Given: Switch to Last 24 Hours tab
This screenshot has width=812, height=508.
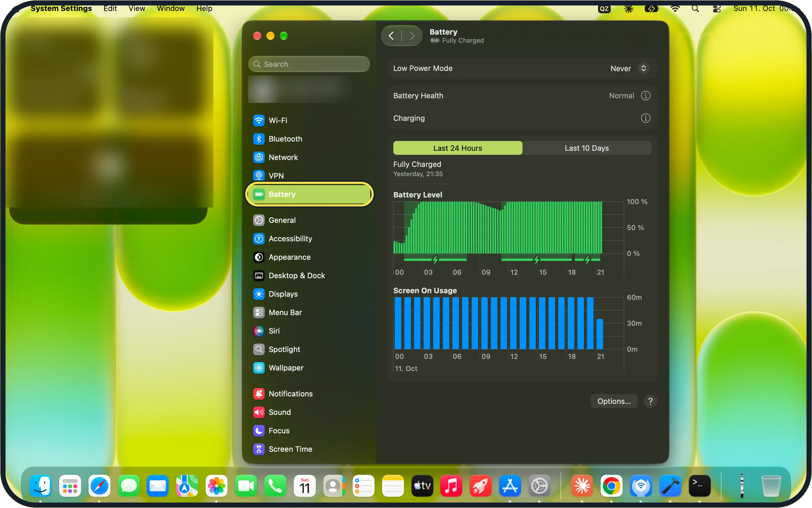Looking at the screenshot, I should coord(458,148).
